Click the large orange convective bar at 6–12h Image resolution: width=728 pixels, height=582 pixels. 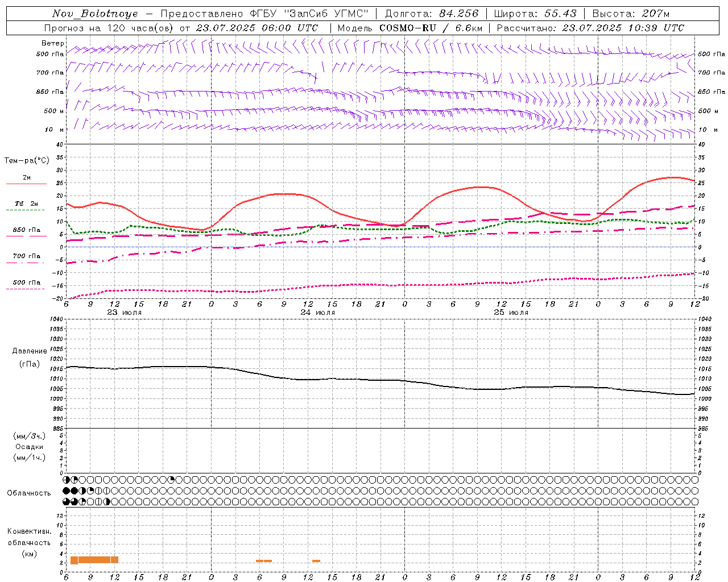pos(94,560)
